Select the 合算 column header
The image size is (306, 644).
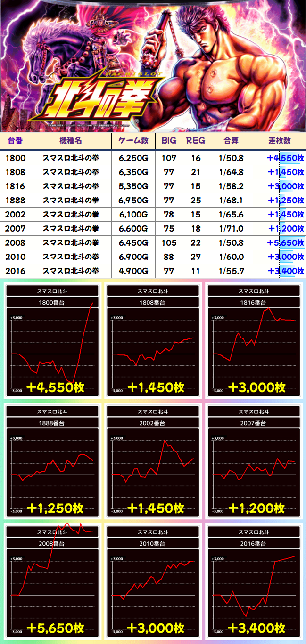(231, 140)
